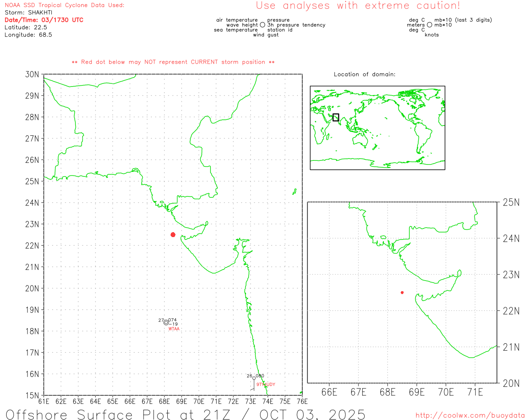The height and width of the screenshot is (420, 525).
Task: Click the 17N latitude axis label
Action: coord(32,353)
